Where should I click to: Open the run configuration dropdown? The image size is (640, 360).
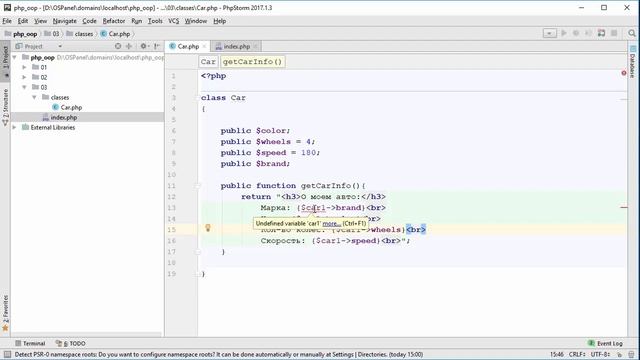click(x=549, y=33)
